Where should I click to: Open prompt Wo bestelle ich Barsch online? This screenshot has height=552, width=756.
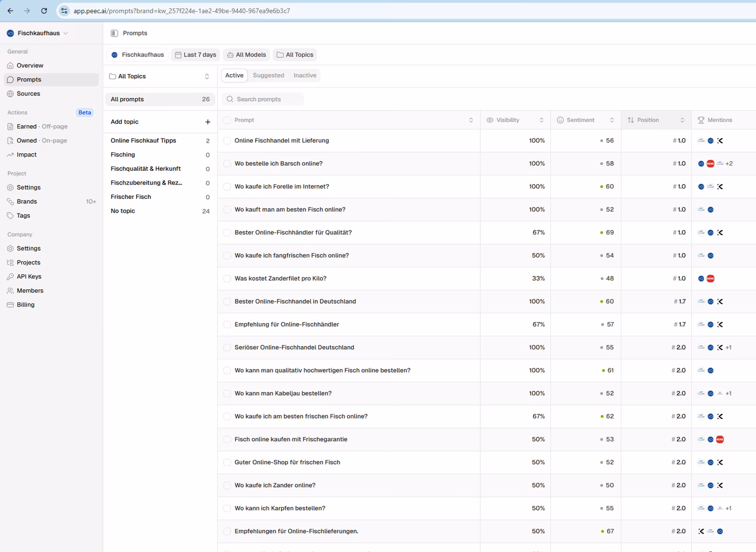click(278, 164)
